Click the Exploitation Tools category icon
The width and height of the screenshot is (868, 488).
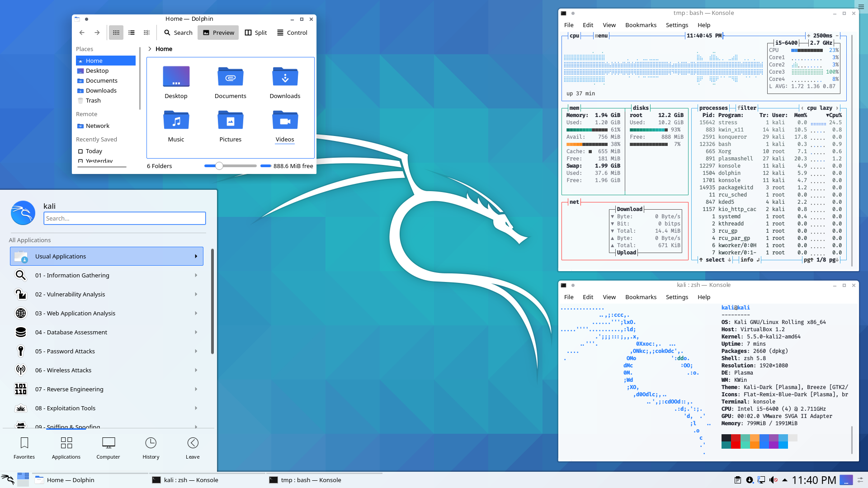20,408
